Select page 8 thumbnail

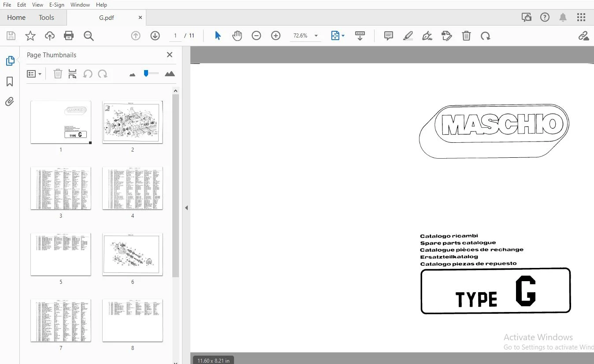tap(133, 320)
